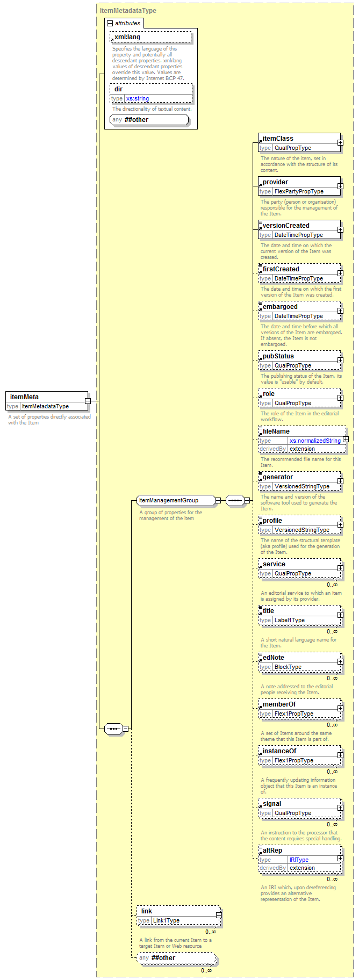The height and width of the screenshot is (980, 359).
Task: Expand the versionCreated plus icon
Action: [x=340, y=230]
